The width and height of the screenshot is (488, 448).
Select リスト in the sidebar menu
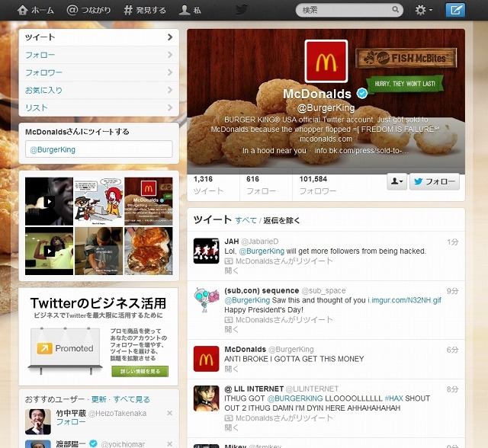coord(99,108)
